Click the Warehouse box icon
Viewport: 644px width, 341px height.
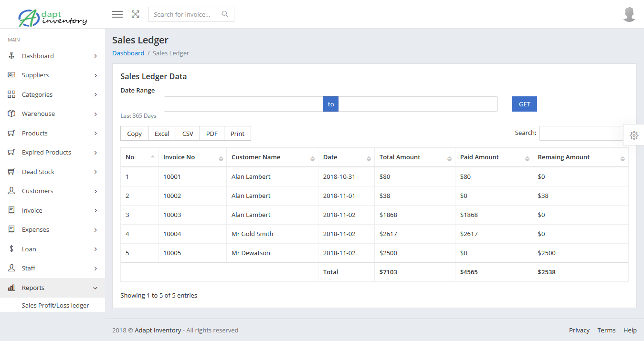tap(11, 114)
